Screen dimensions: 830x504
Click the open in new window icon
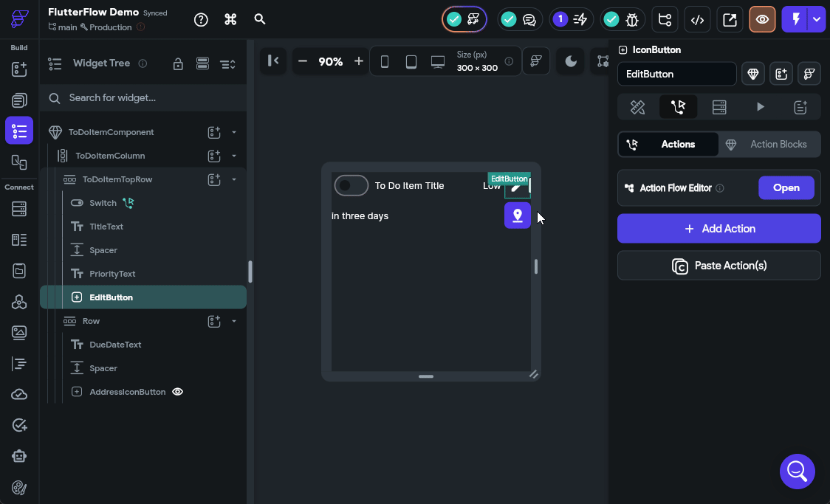pos(730,20)
